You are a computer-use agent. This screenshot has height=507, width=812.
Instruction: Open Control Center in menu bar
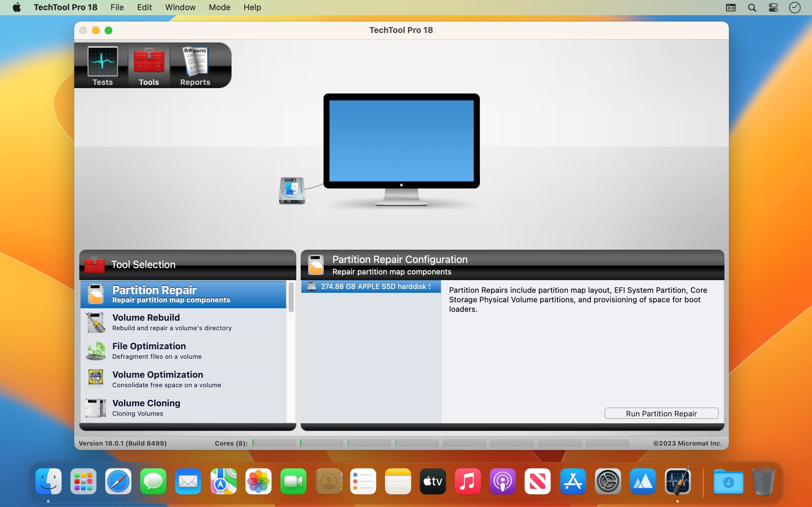click(773, 7)
